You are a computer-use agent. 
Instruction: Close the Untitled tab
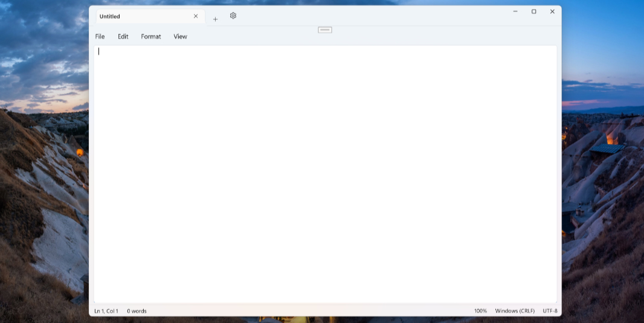point(196,16)
